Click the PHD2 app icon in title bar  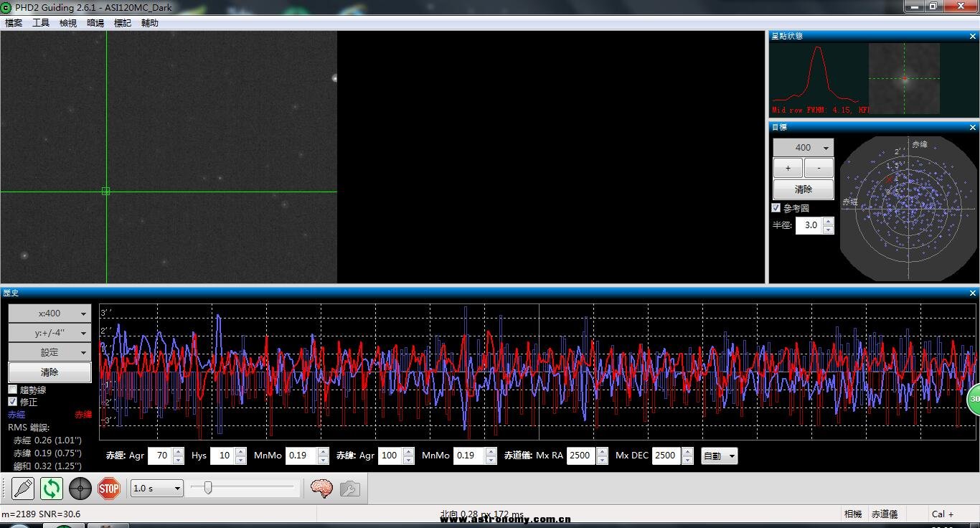[x=6, y=7]
